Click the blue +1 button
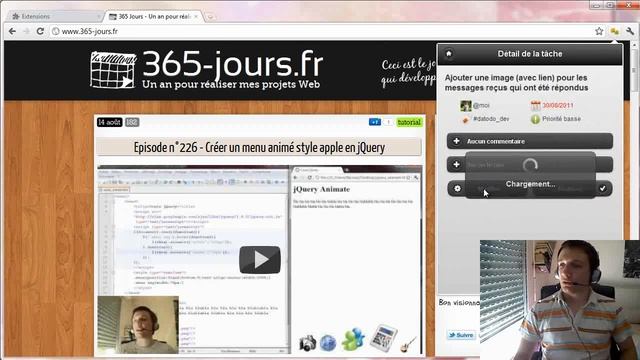The image size is (640, 360). click(x=375, y=122)
